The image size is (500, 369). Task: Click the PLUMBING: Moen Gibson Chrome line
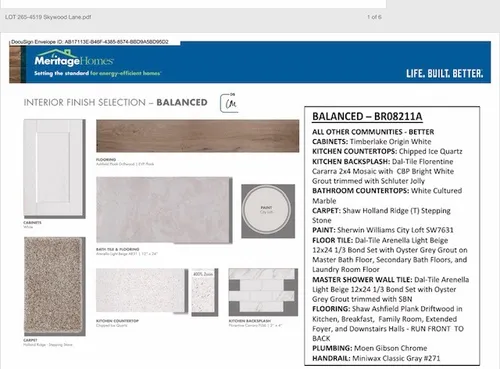370,348
